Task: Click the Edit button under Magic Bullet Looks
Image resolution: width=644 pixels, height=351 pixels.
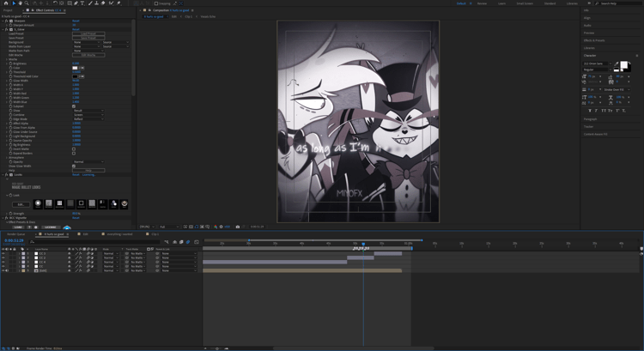Action: [21, 204]
